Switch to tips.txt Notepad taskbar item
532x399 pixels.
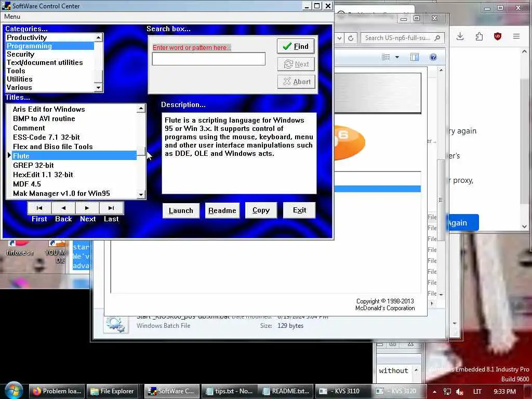click(229, 391)
